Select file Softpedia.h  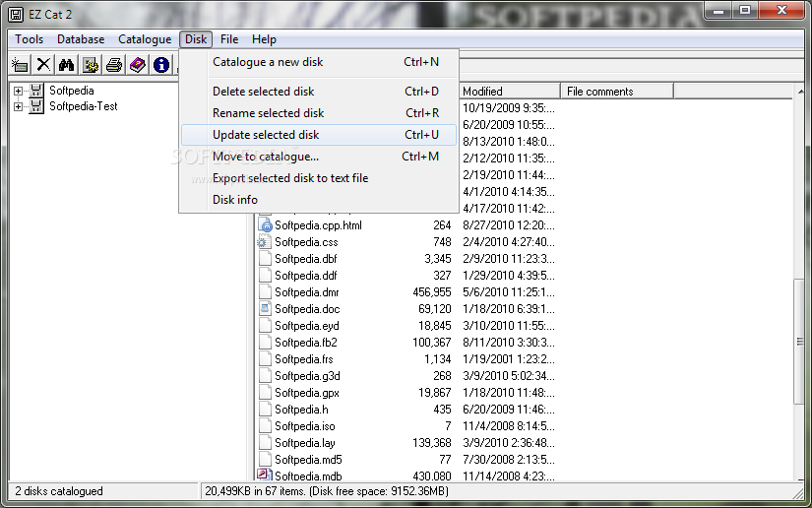301,410
